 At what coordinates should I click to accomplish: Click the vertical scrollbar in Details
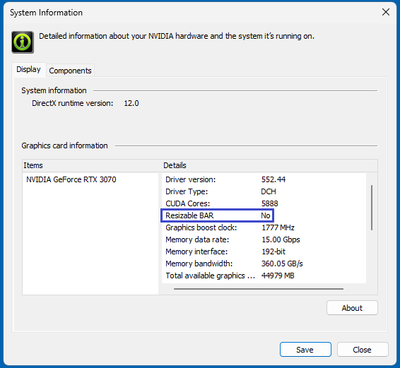pos(372,207)
